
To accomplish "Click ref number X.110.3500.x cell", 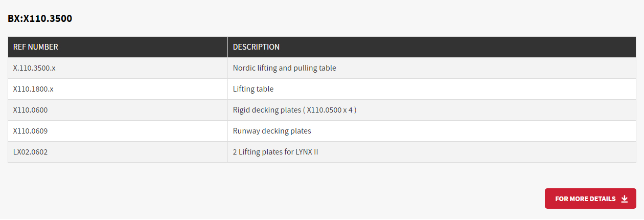I will 34,68.
